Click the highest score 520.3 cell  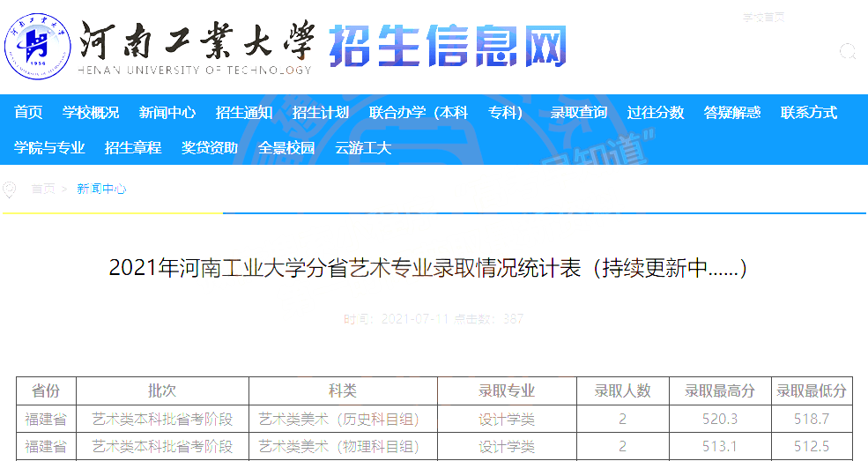pos(720,419)
